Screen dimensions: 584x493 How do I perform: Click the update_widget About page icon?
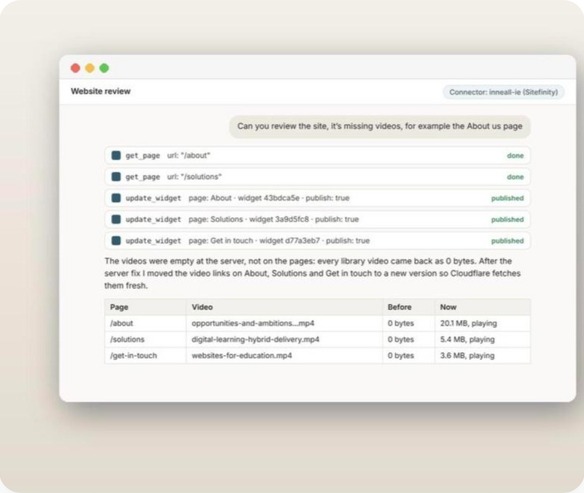click(116, 198)
